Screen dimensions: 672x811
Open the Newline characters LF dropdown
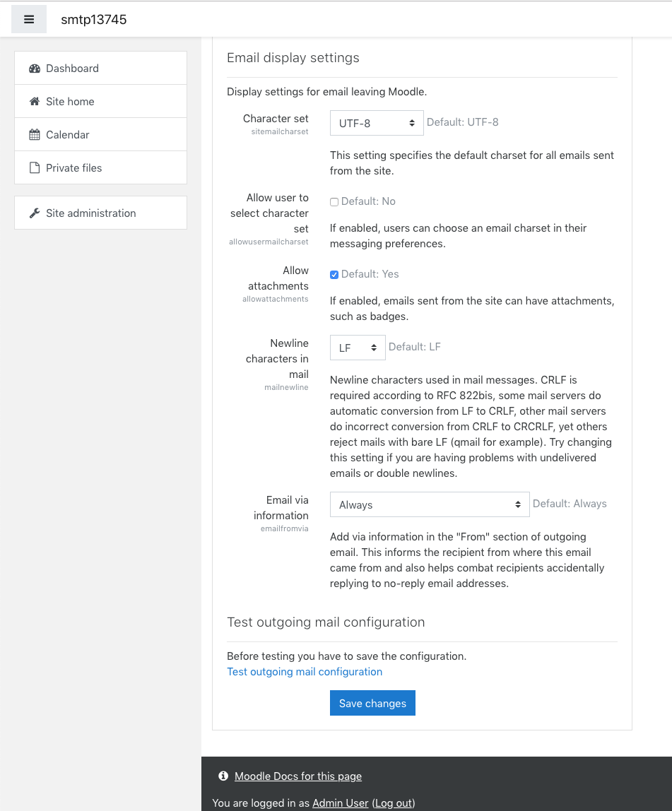(358, 348)
